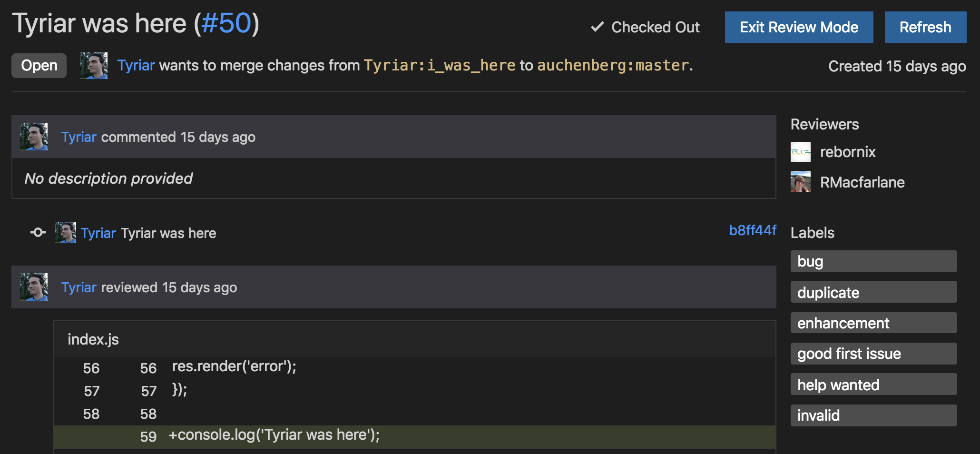
Task: Click Tyriar author name in commit row
Action: click(98, 233)
